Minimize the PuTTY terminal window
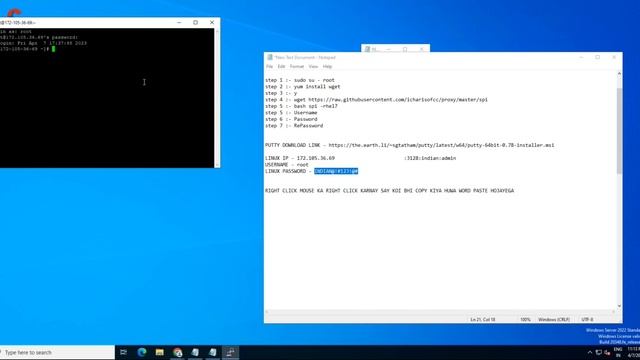 pyautogui.click(x=179, y=22)
